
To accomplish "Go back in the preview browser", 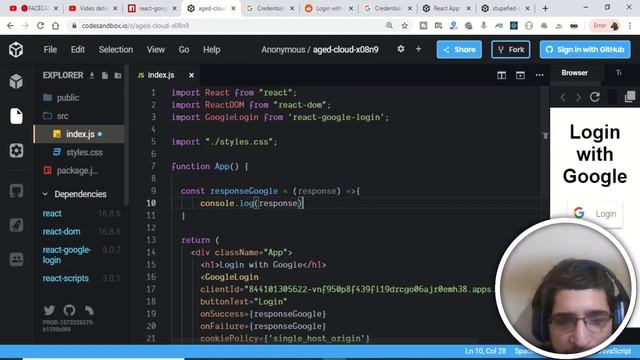I will [563, 97].
